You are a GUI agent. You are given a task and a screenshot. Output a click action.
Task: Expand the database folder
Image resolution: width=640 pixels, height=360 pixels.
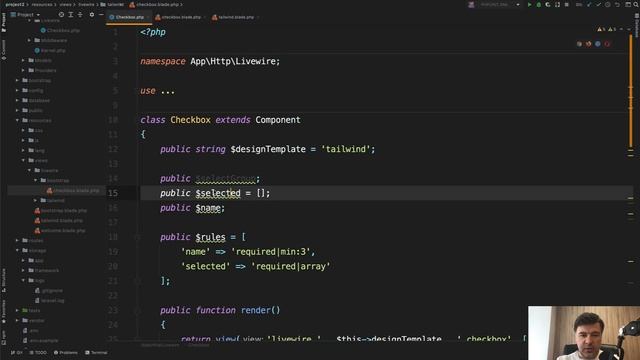point(17,100)
